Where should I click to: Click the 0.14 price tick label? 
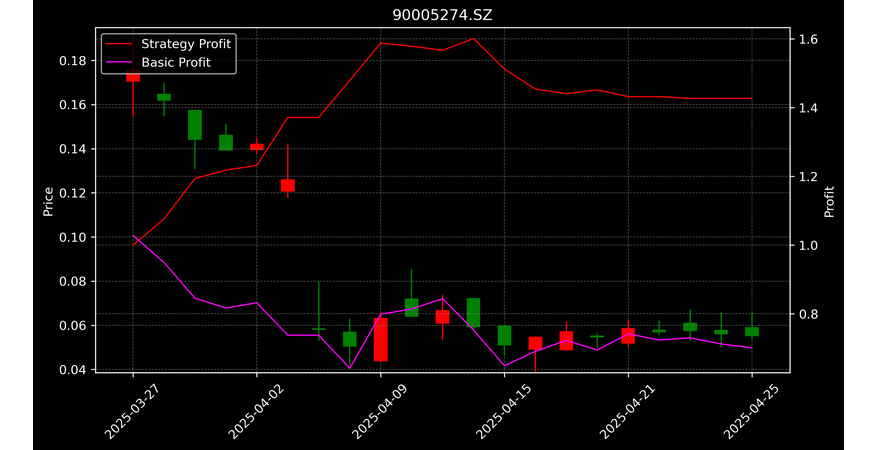(x=73, y=149)
